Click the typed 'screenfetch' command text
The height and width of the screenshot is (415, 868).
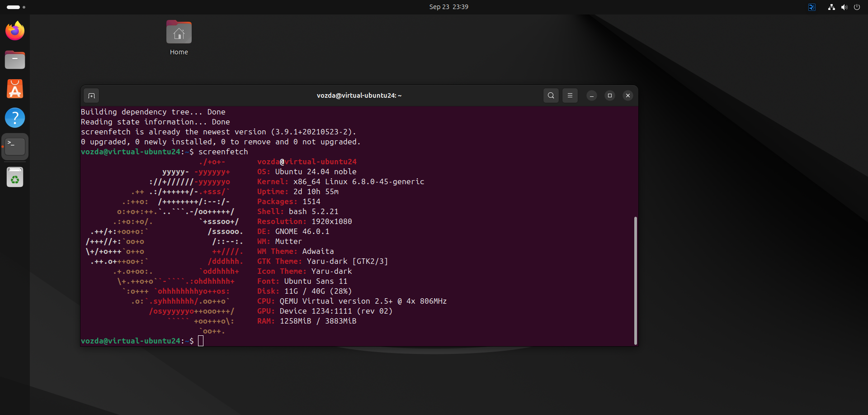[x=223, y=152]
